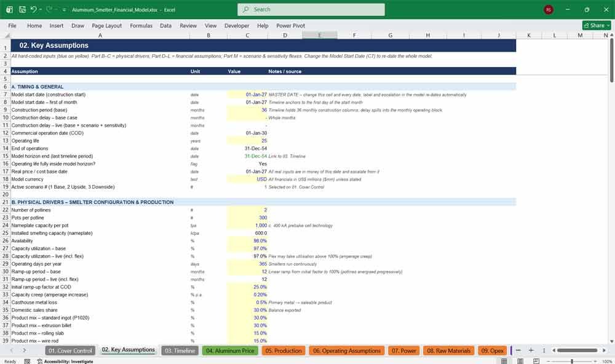This screenshot has height=364, width=615.
Task: Click the Search box in title bar
Action: (x=311, y=9)
